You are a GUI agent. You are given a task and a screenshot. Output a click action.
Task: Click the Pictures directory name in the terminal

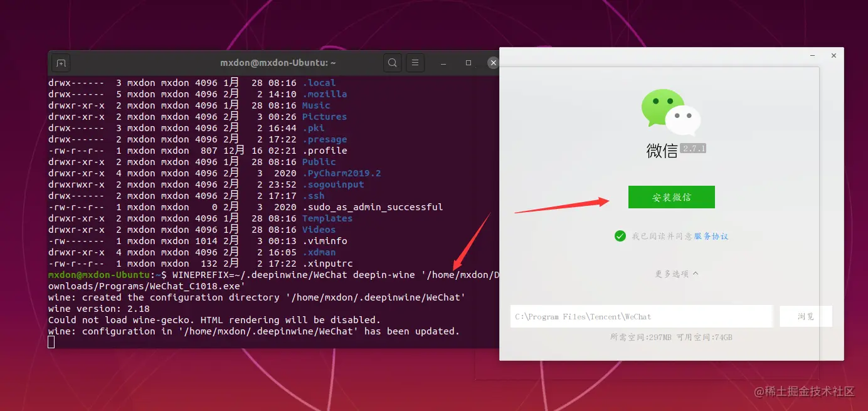click(324, 117)
